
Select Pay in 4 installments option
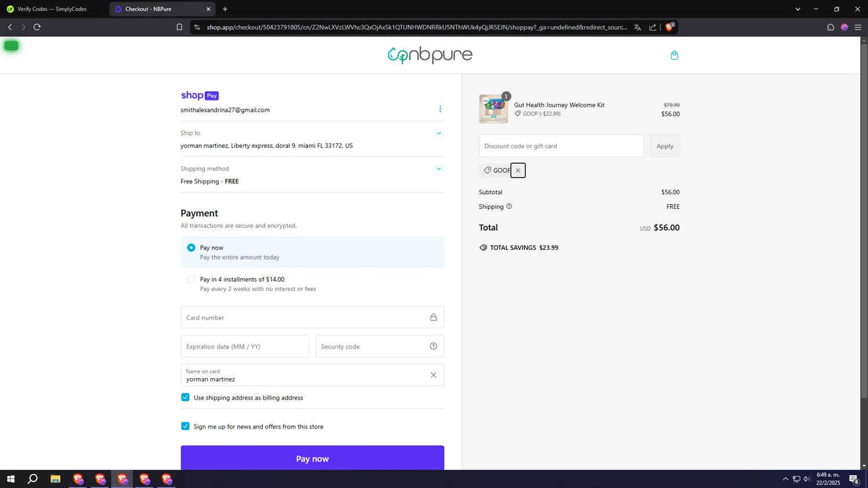[x=191, y=279]
